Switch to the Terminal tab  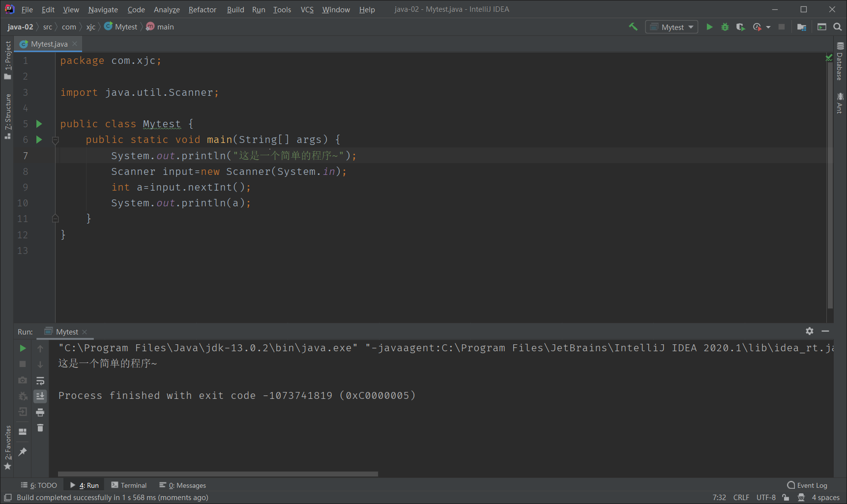pyautogui.click(x=134, y=485)
